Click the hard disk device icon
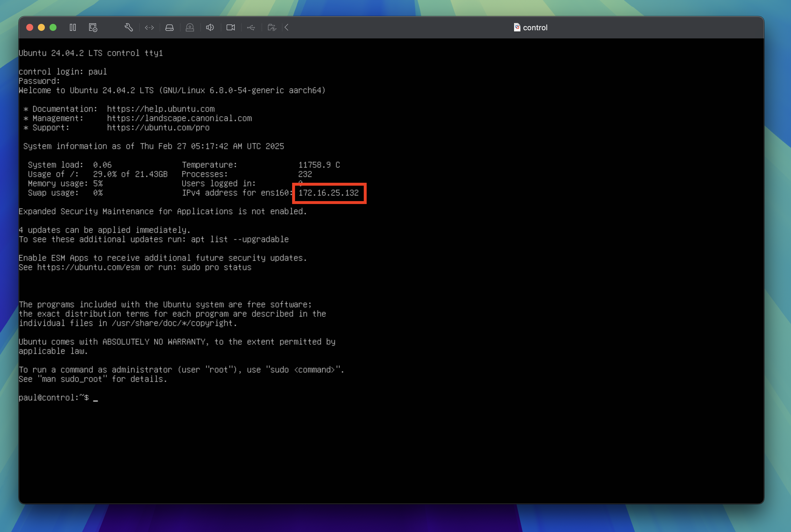This screenshot has height=532, width=791. (169, 27)
